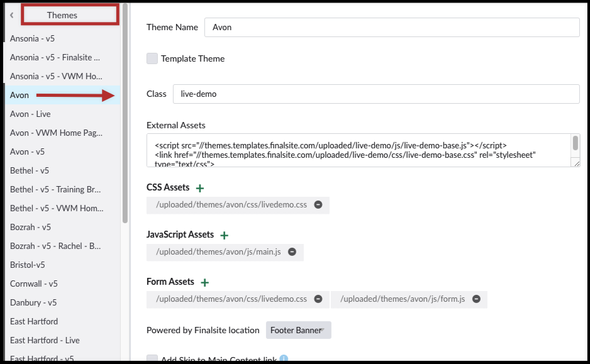Select Bethel - v5 - VWM Hom... theme
Image resolution: width=590 pixels, height=364 pixels.
pos(62,208)
